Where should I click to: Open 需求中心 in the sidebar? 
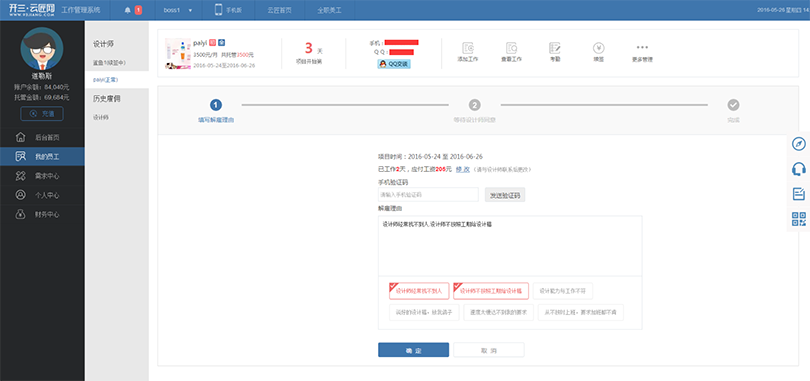[x=42, y=176]
